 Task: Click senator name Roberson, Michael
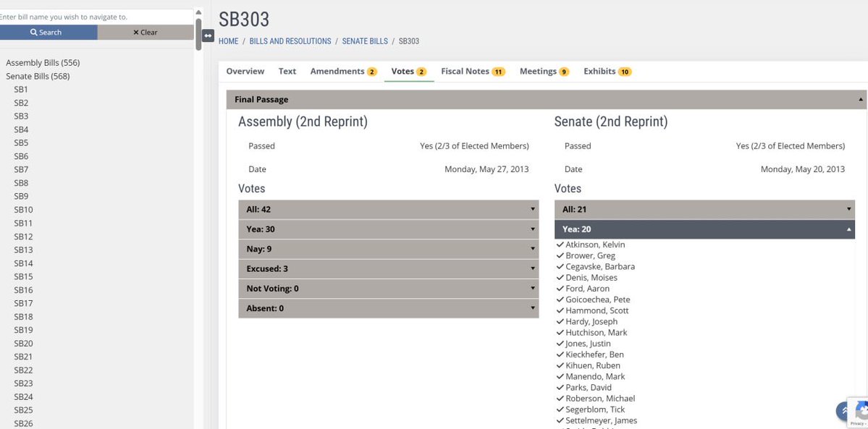pyautogui.click(x=600, y=399)
